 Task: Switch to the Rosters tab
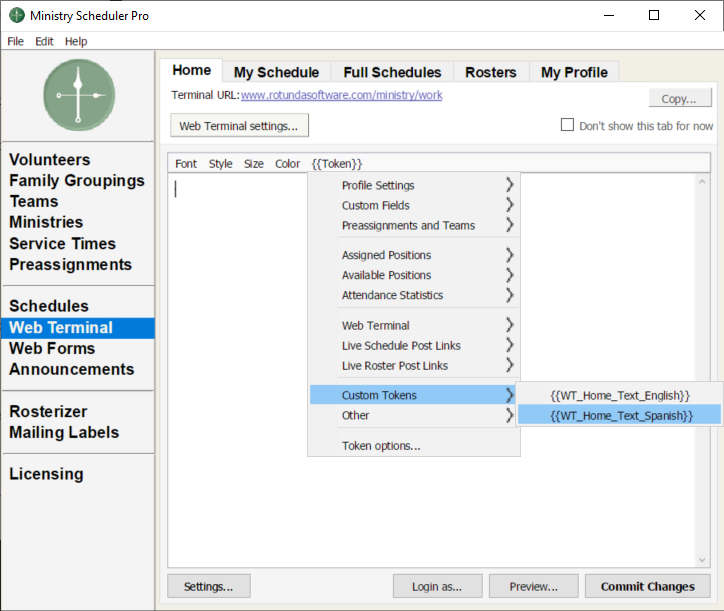coord(491,73)
